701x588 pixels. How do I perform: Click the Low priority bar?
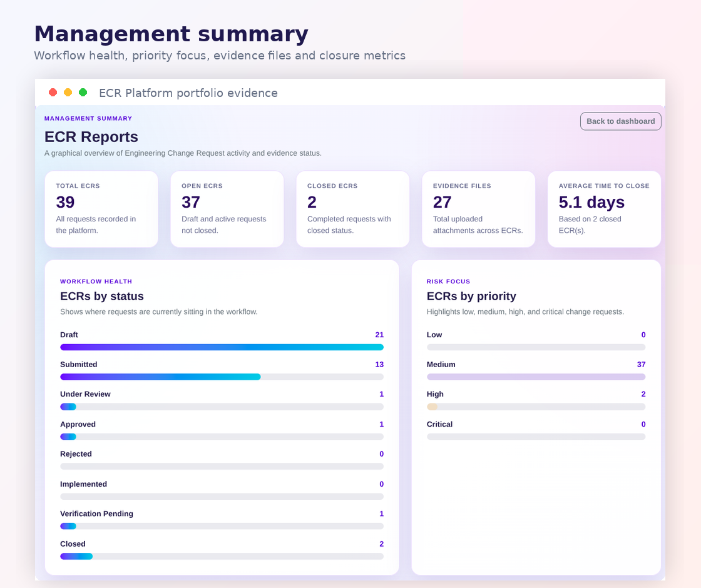pyautogui.click(x=536, y=347)
